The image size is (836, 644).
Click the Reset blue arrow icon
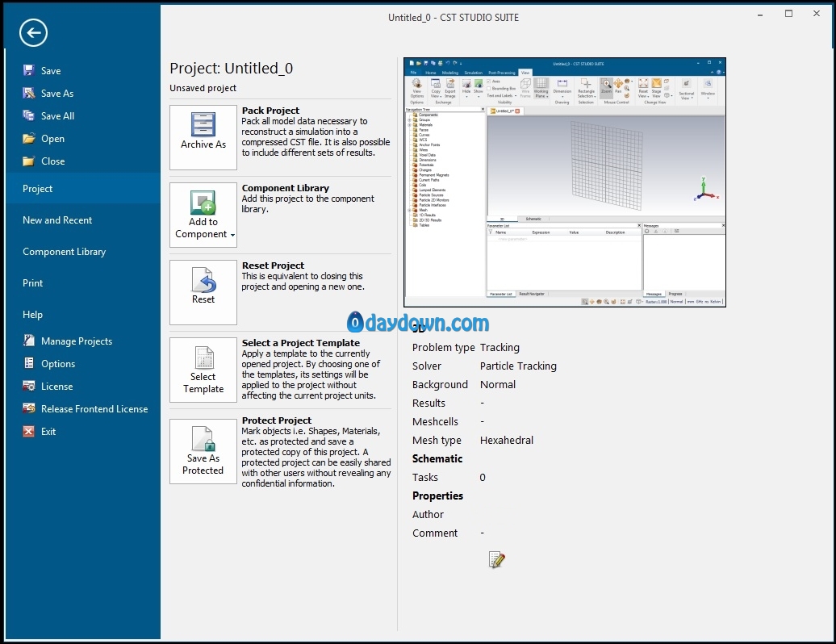[x=203, y=280]
